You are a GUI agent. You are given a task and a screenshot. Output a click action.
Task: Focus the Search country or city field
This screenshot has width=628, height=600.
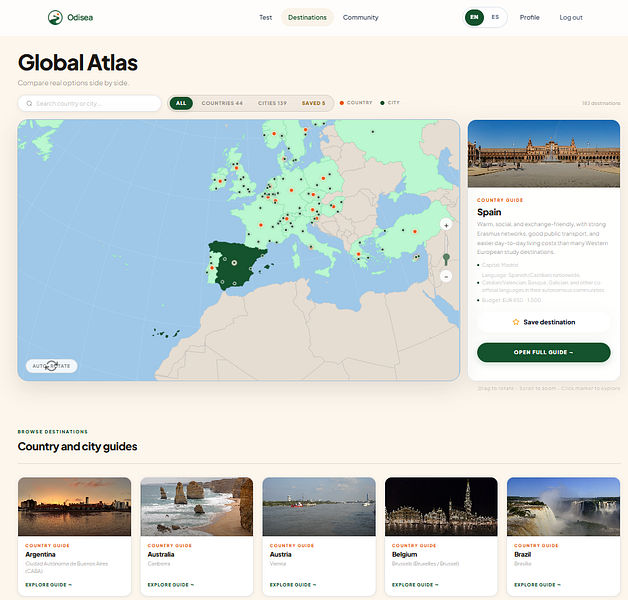click(89, 103)
